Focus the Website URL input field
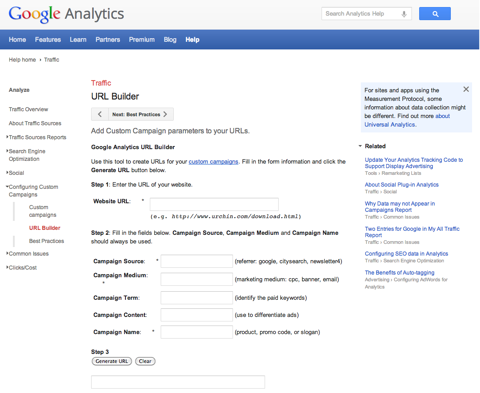This screenshot has width=480, height=393. [x=214, y=204]
